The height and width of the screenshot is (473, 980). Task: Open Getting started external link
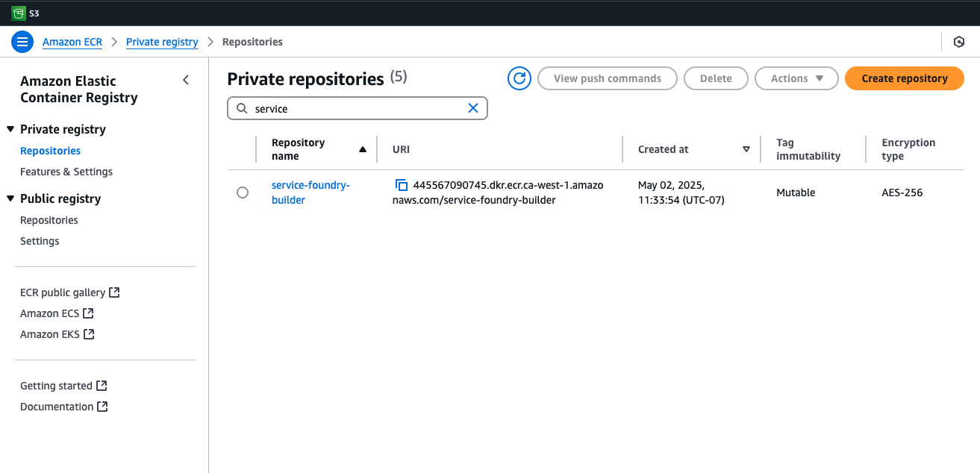click(x=63, y=386)
